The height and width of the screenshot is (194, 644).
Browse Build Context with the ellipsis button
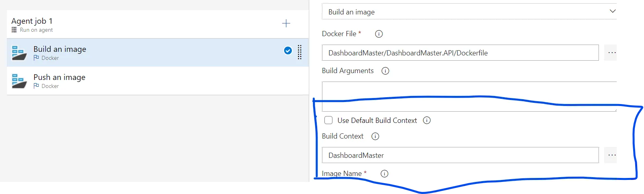(x=612, y=155)
